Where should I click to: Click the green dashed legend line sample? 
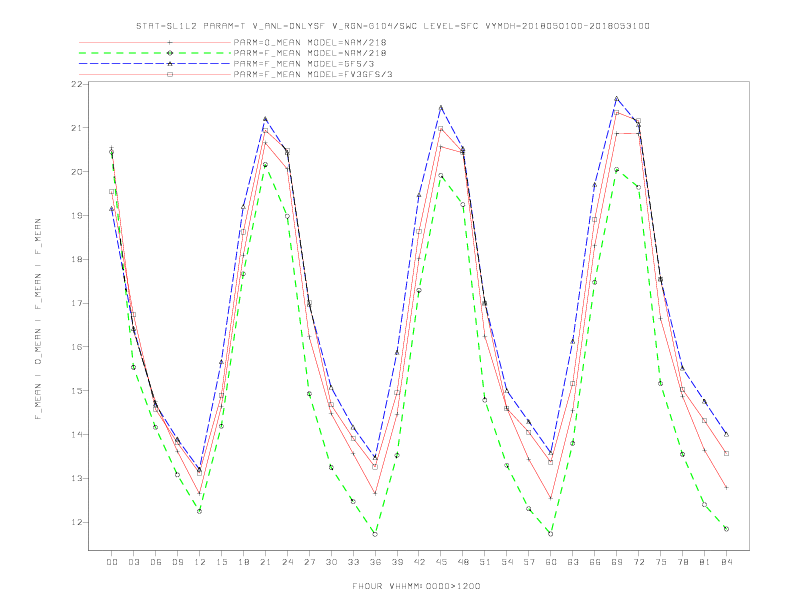[x=155, y=53]
